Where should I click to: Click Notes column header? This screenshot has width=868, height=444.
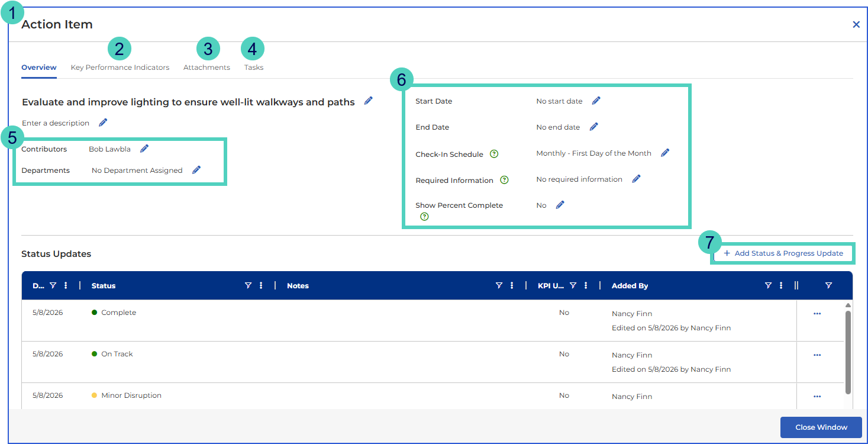click(x=298, y=286)
